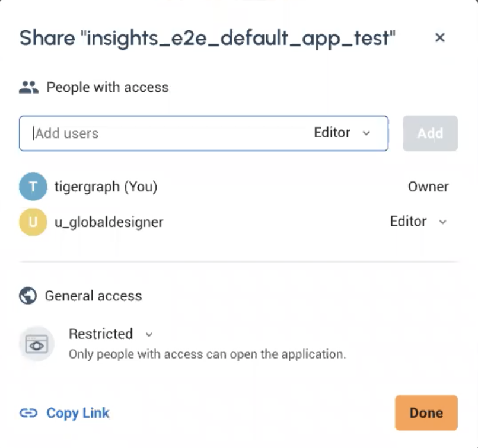This screenshot has height=448, width=478.
Task: Click the close X on the Share dialog
Action: click(x=441, y=37)
